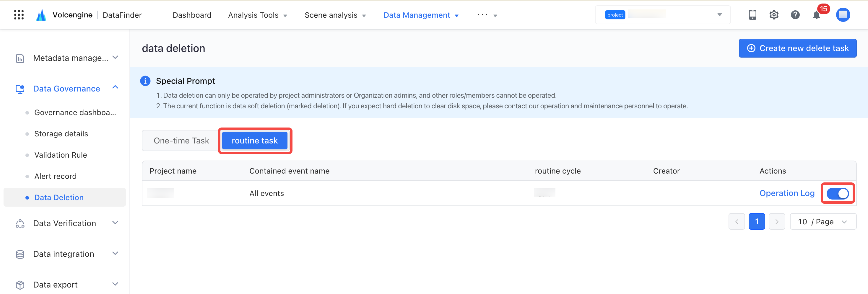
Task: Open the user avatar menu
Action: (x=843, y=15)
